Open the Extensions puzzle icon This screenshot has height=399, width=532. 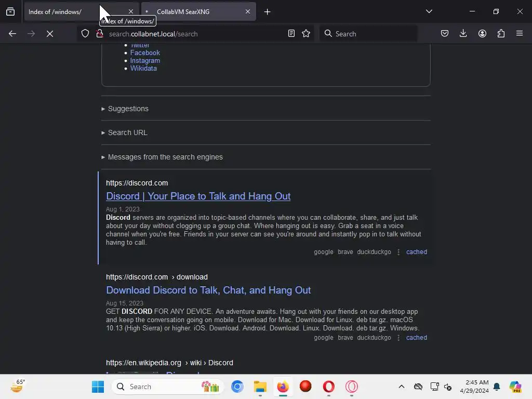[501, 34]
